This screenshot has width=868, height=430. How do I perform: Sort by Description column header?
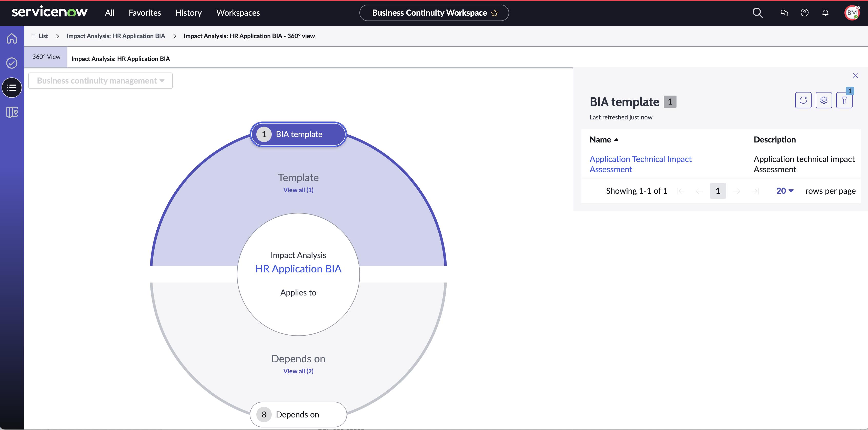coord(775,140)
